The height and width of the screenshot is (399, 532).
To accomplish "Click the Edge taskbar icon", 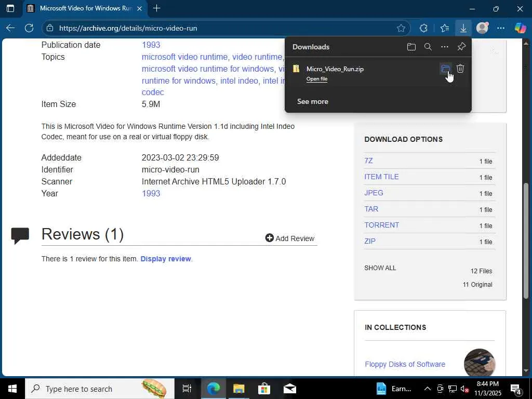I will point(213,389).
